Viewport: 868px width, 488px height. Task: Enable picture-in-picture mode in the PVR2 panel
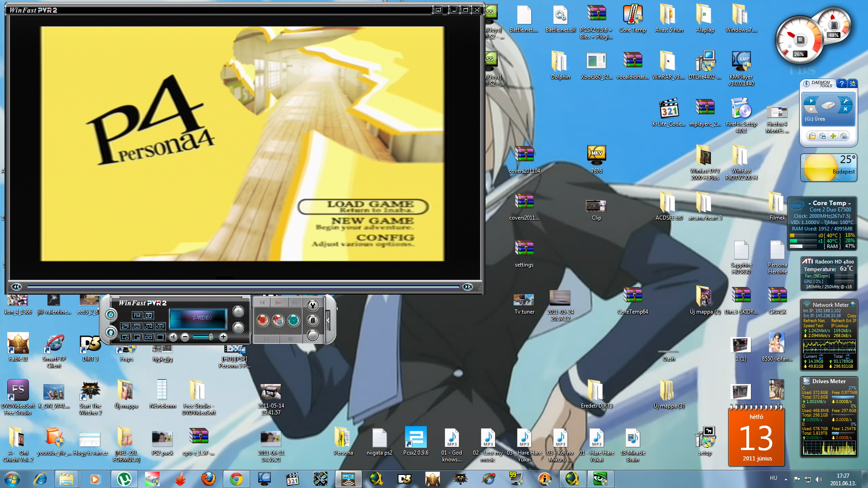(x=137, y=338)
